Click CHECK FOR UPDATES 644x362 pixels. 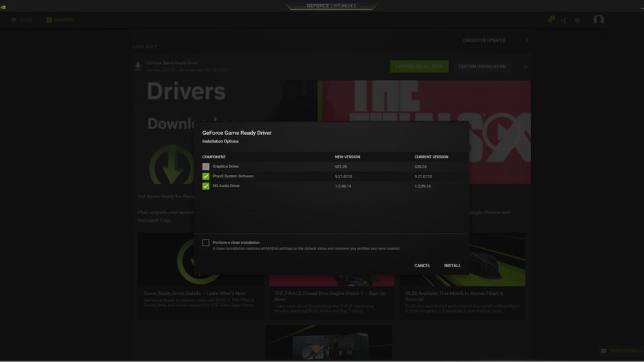tap(484, 39)
